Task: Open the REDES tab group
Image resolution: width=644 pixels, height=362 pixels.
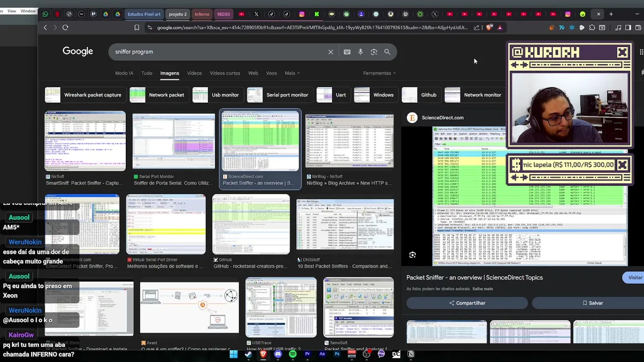Action: 224,14
